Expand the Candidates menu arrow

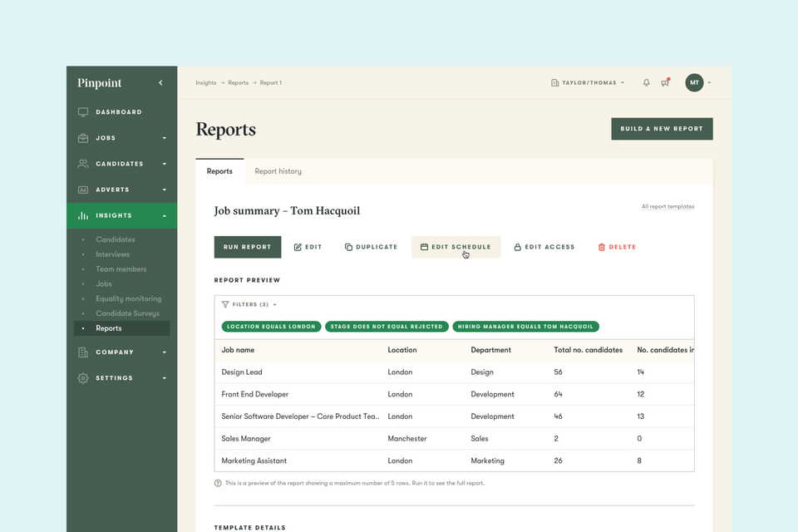(x=165, y=164)
